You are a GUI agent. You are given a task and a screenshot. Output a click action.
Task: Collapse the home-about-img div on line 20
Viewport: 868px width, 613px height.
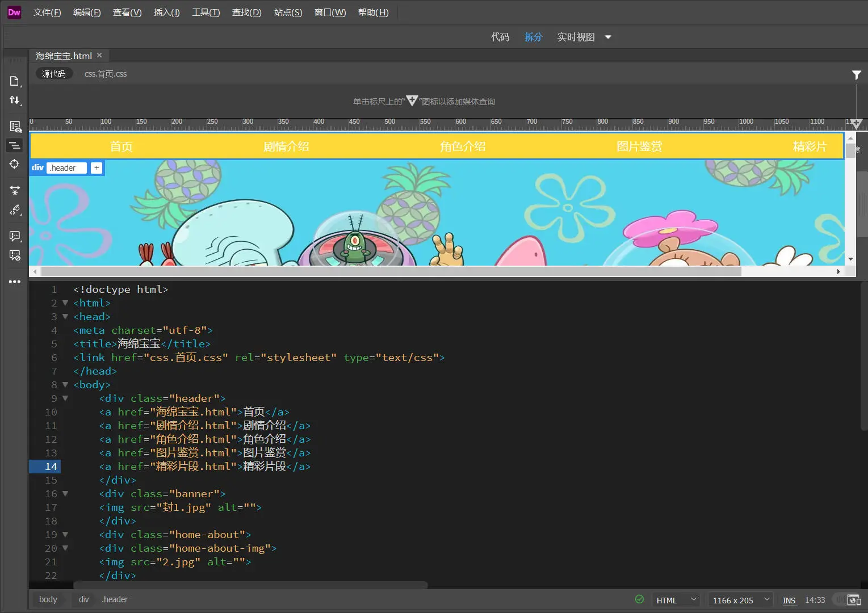click(x=65, y=548)
